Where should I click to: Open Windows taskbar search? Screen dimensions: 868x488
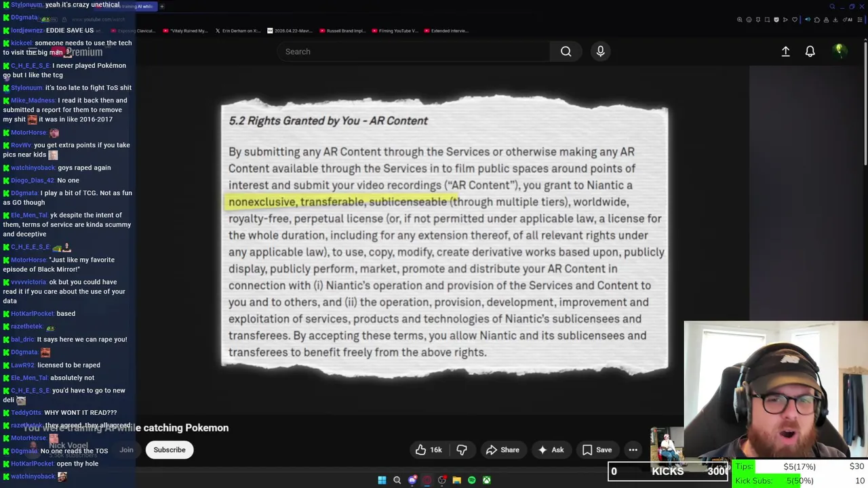[x=397, y=480]
